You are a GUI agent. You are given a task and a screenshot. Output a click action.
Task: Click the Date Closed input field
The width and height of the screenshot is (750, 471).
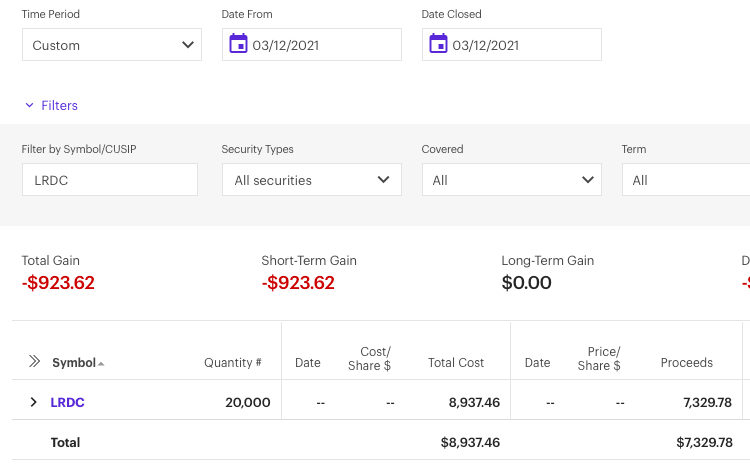coord(522,45)
